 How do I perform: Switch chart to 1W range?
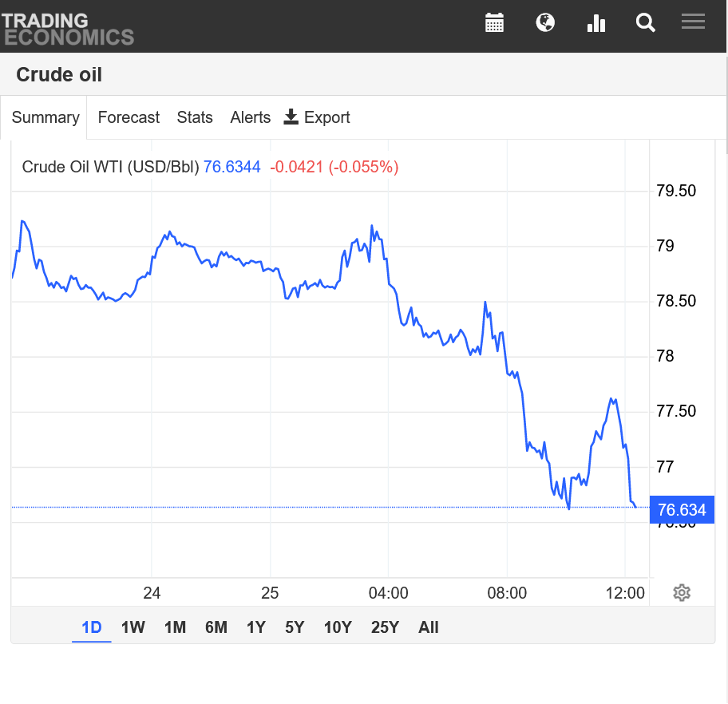[x=133, y=627]
